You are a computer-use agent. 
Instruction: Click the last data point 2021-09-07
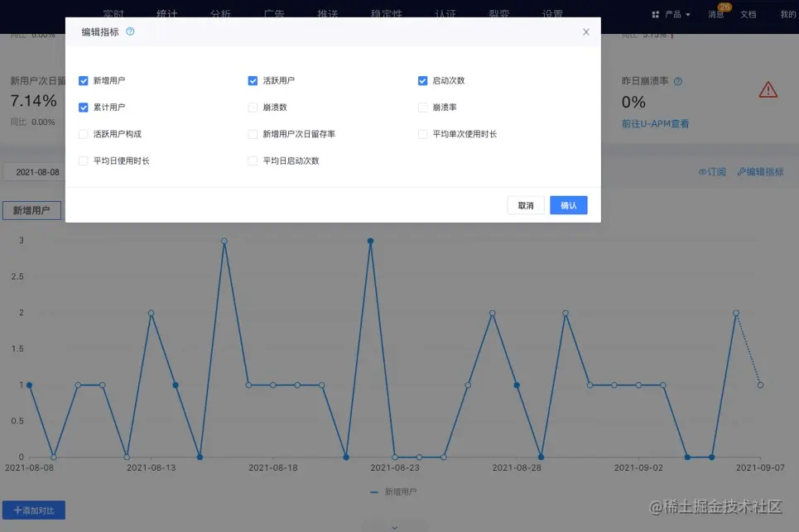(x=760, y=386)
